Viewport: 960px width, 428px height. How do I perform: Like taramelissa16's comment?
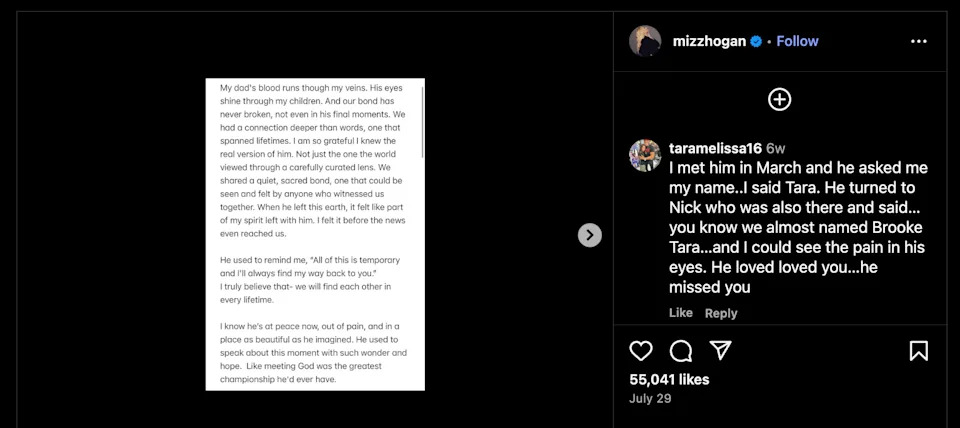pos(681,313)
